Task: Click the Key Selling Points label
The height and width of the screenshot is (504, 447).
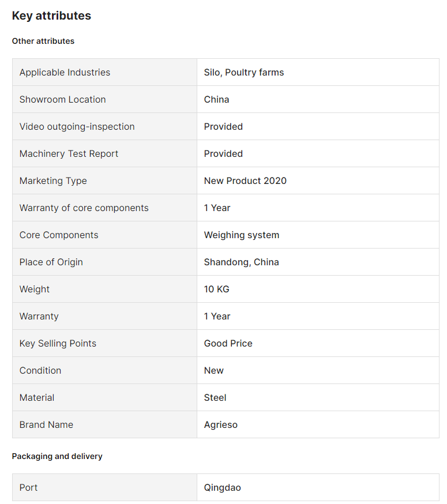Action: pyautogui.click(x=58, y=343)
